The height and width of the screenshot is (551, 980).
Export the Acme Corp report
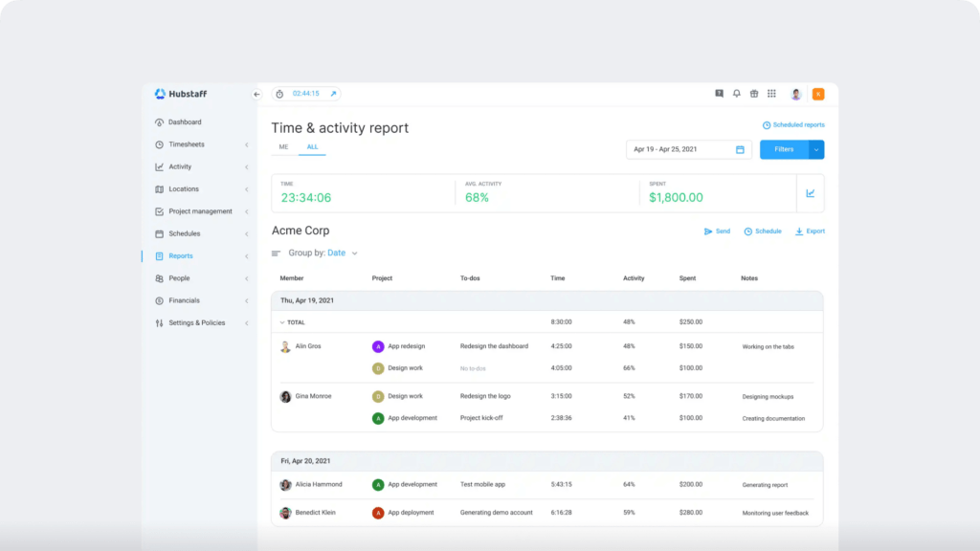809,231
